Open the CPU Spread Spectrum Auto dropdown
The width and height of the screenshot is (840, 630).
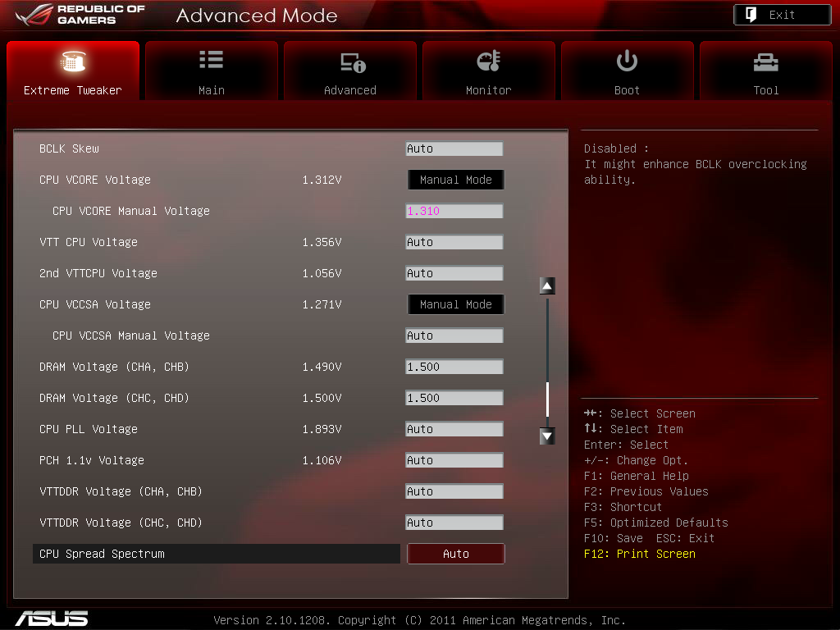pos(455,554)
